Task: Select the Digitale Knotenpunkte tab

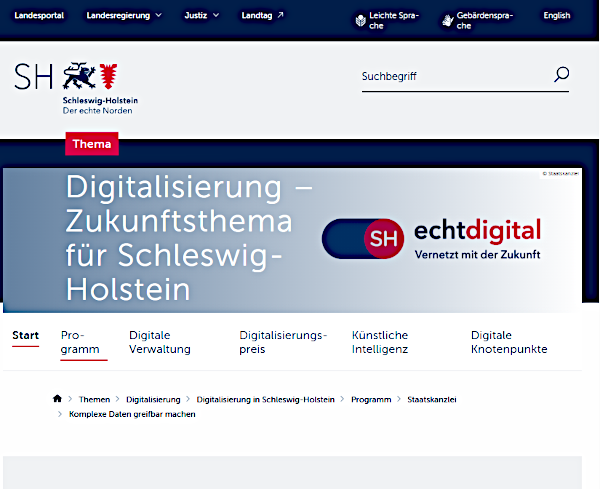Action: pyautogui.click(x=509, y=342)
